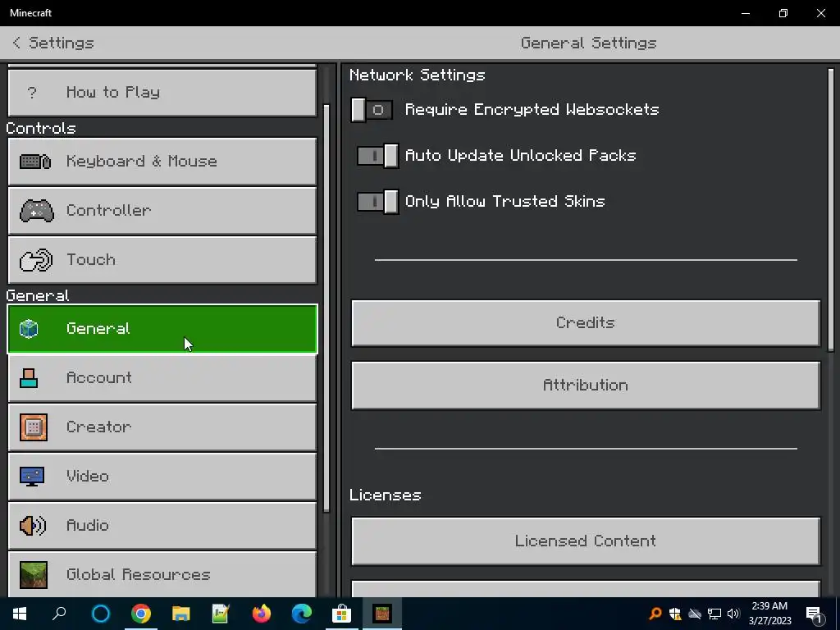
Task: Open Windows Start menu
Action: (x=20, y=614)
